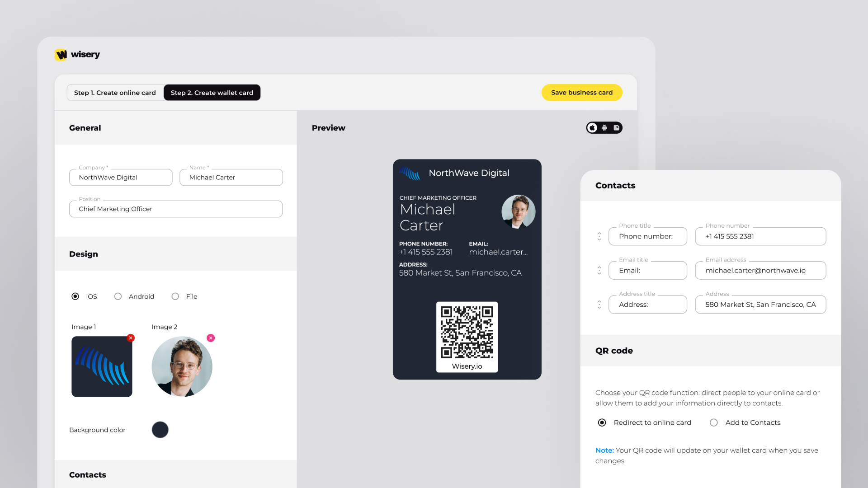Viewport: 868px width, 488px height.
Task: Click the wisery logo icon
Action: pyautogui.click(x=61, y=54)
